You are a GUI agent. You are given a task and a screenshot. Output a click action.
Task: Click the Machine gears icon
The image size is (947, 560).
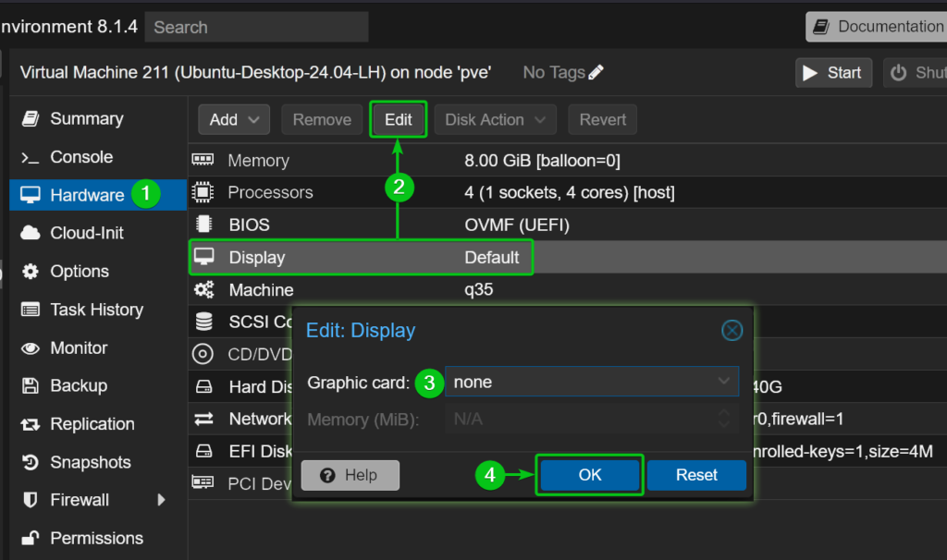click(204, 289)
